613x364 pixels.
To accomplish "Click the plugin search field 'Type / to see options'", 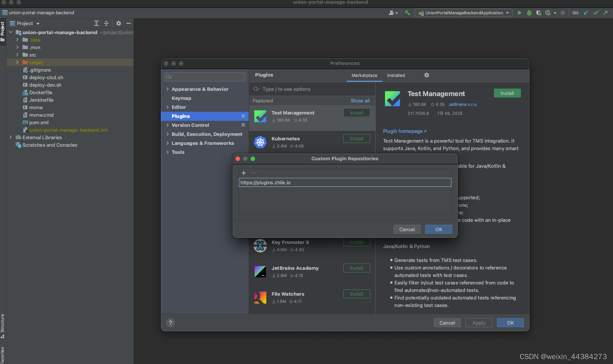I will [312, 89].
